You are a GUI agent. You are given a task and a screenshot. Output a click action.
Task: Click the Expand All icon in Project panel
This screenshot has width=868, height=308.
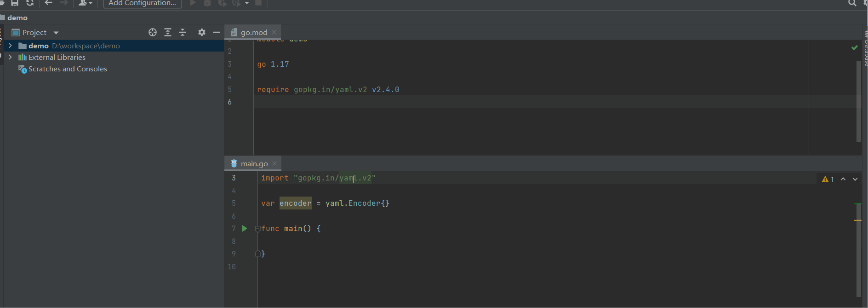click(x=168, y=32)
